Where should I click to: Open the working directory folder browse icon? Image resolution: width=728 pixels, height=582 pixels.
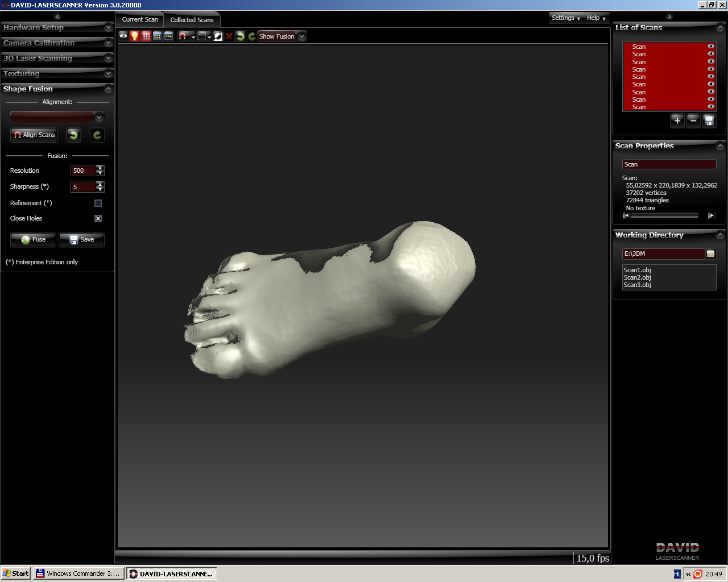pyautogui.click(x=710, y=254)
